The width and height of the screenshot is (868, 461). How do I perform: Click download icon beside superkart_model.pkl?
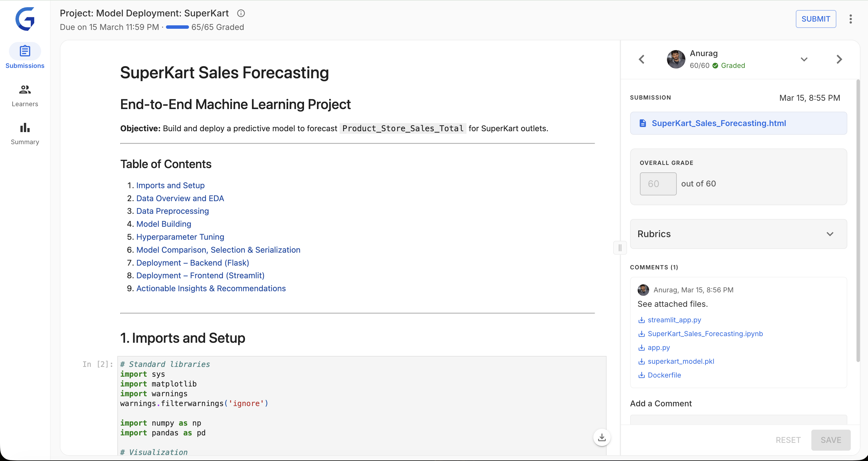click(642, 361)
